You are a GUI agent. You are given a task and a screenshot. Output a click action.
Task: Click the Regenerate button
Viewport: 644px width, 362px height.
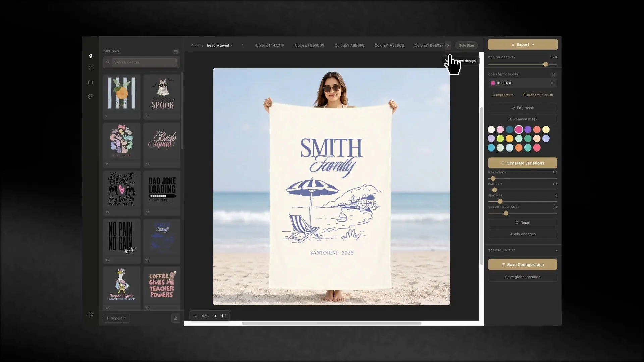pos(503,95)
